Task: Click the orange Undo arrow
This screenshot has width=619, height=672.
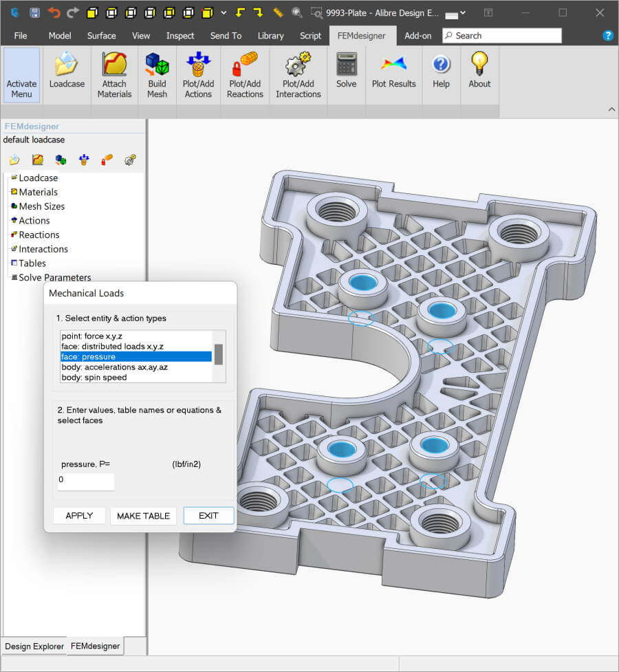Action: (x=54, y=12)
